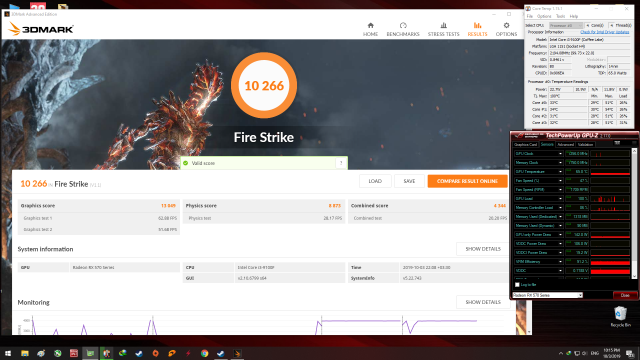Go to Stress Tests in 3DMark

[443, 29]
